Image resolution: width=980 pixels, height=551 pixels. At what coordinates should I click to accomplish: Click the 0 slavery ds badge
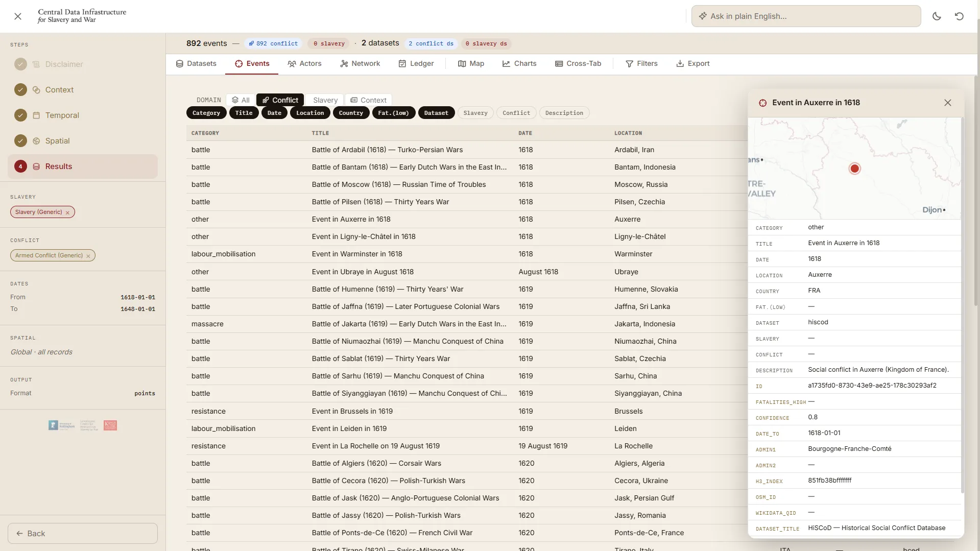point(487,43)
